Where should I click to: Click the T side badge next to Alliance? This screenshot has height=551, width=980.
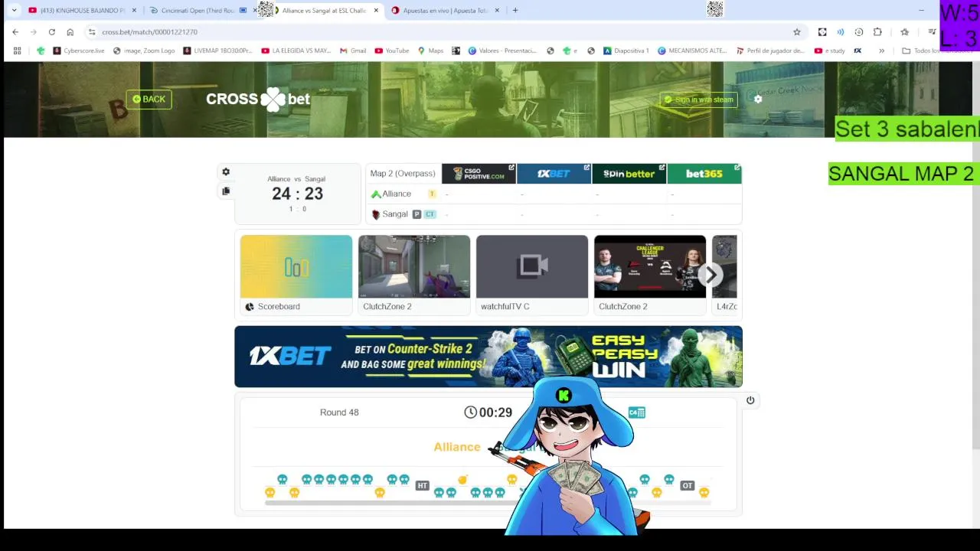pyautogui.click(x=432, y=194)
